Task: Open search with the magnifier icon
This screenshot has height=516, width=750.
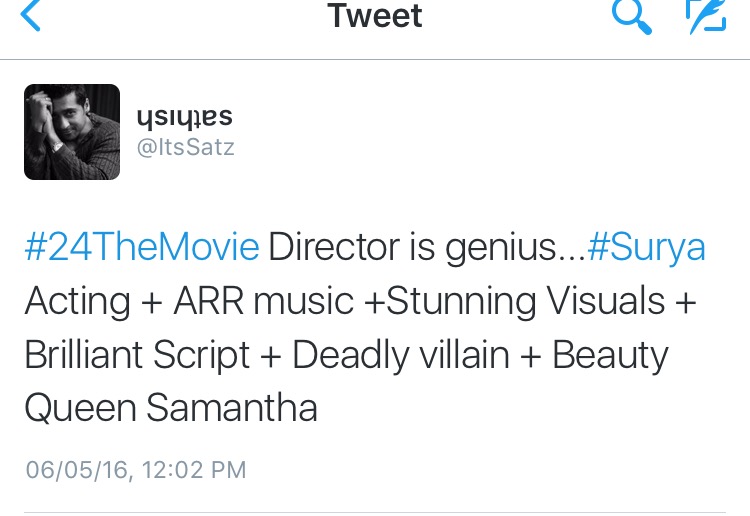Action: (631, 17)
